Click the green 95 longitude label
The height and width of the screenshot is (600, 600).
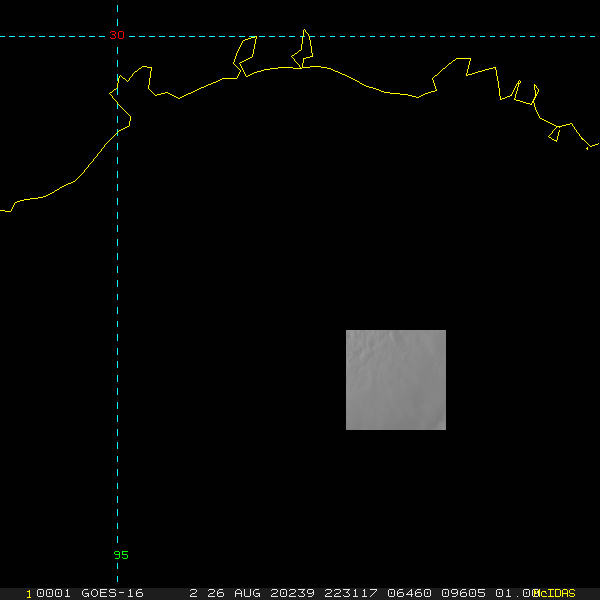(x=121, y=555)
